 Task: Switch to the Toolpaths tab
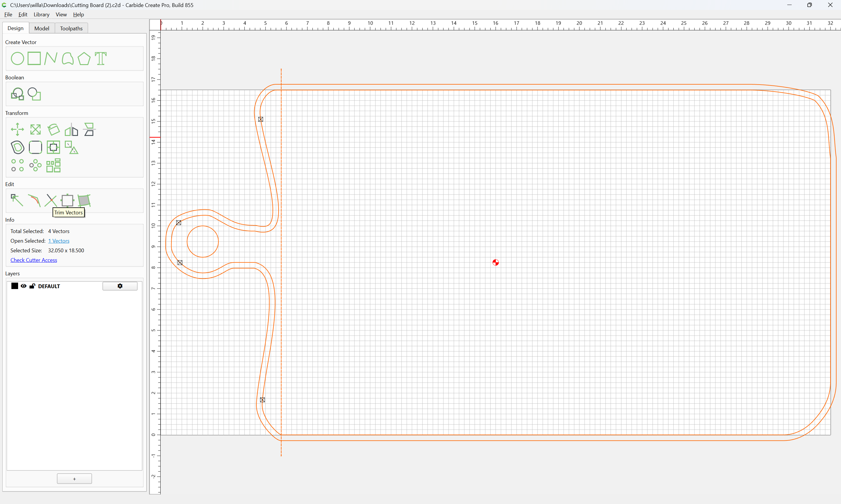pyautogui.click(x=71, y=28)
